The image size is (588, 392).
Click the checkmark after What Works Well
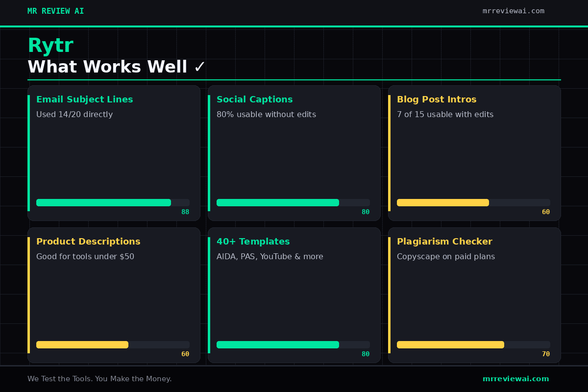pyautogui.click(x=200, y=67)
